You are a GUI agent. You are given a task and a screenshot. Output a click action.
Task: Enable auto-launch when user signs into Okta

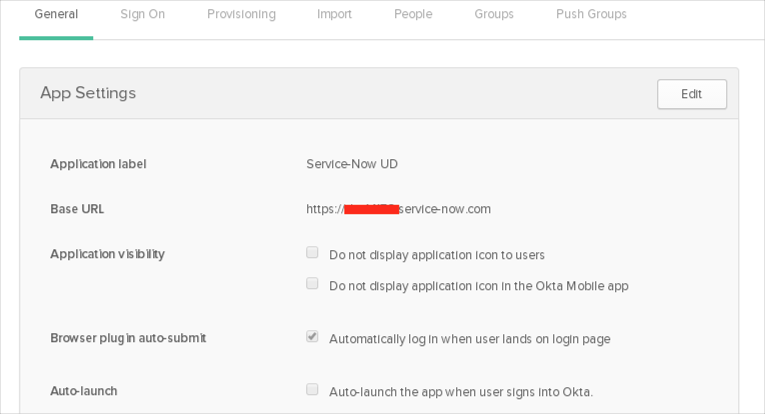click(x=312, y=390)
